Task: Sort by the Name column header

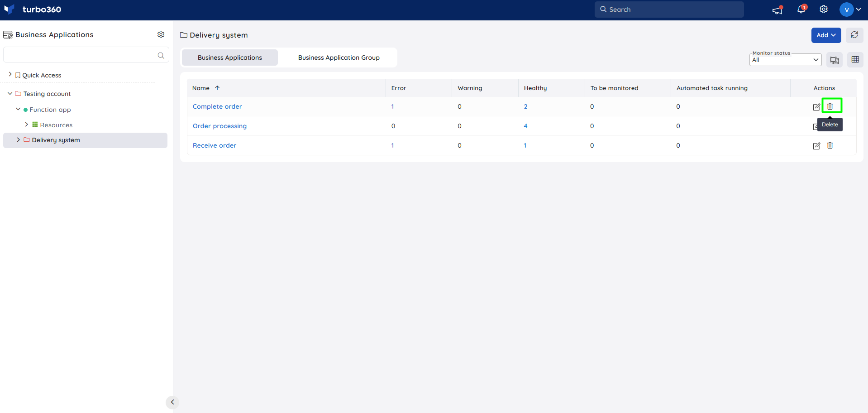Action: click(x=201, y=88)
